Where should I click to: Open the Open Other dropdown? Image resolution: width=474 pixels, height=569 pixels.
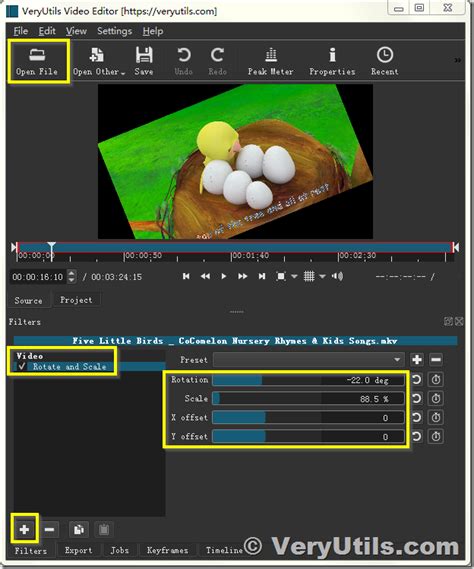pyautogui.click(x=98, y=62)
